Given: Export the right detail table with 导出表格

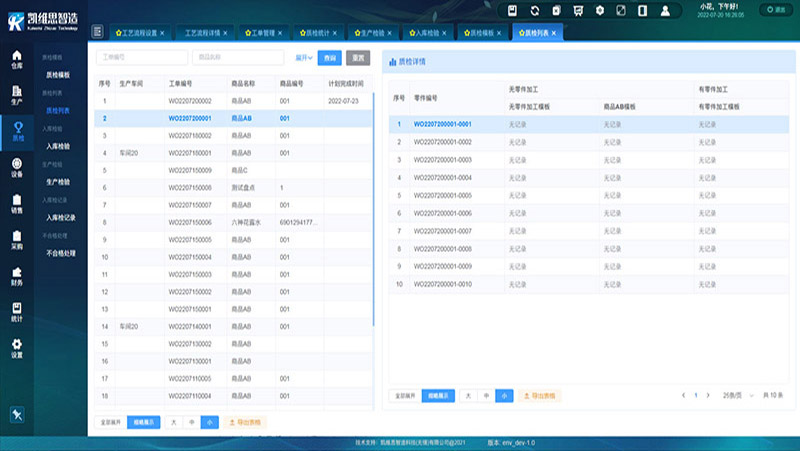Looking at the screenshot, I should click(x=539, y=396).
